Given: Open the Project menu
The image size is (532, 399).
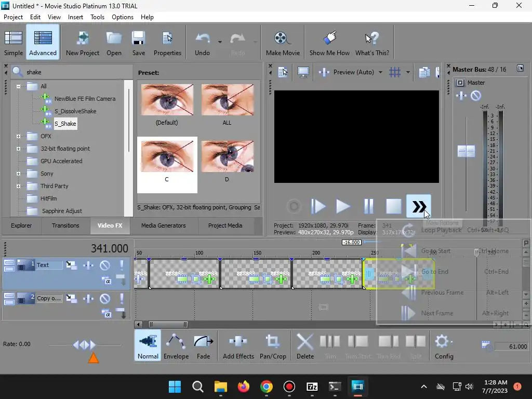Looking at the screenshot, I should click(13, 17).
